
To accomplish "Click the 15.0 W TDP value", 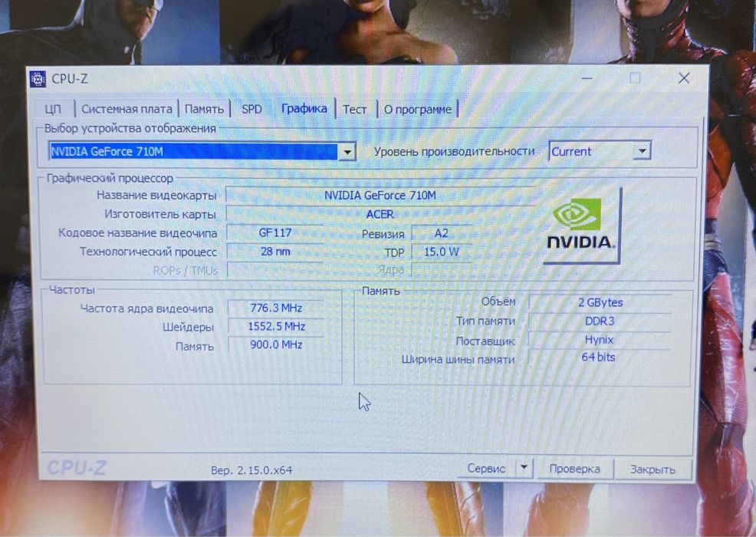I will [442, 252].
